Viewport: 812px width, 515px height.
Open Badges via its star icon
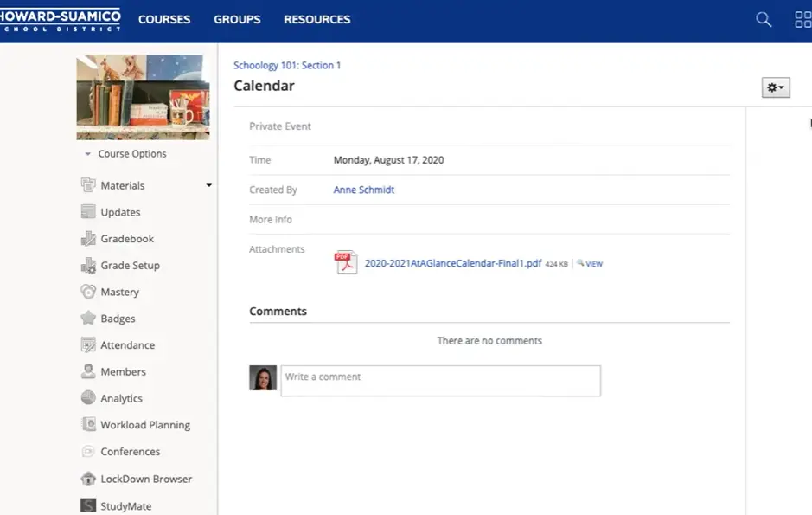point(88,319)
